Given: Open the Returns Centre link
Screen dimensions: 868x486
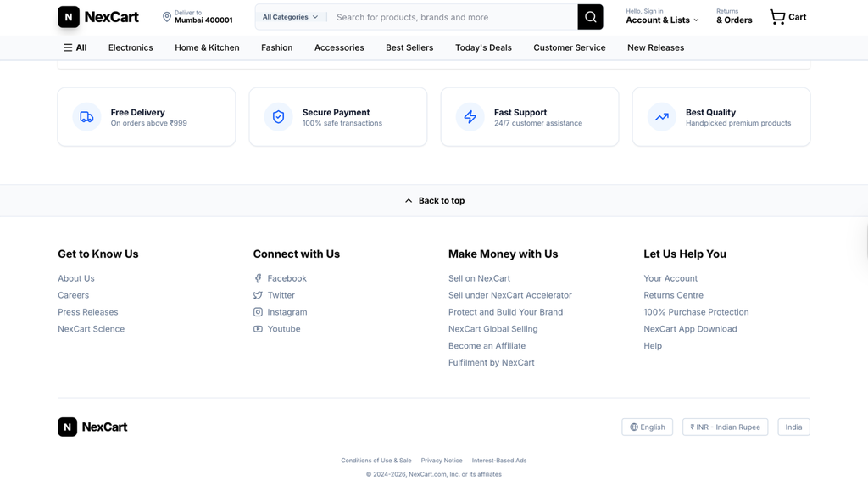Looking at the screenshot, I should [673, 295].
